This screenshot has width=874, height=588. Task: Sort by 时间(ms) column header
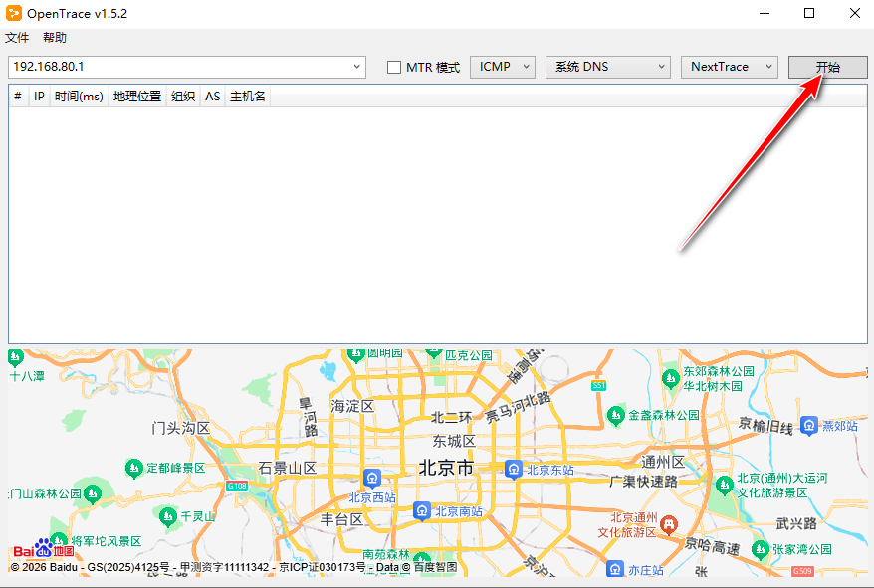tap(80, 97)
